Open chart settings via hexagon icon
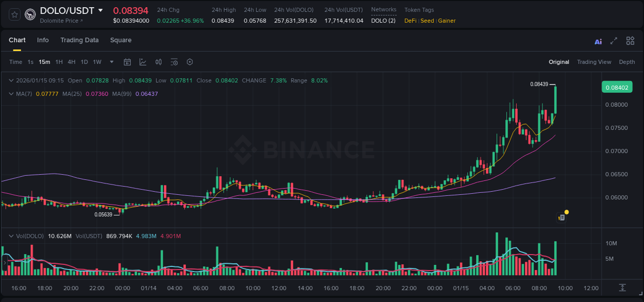Image resolution: width=644 pixels, height=302 pixels. [190, 62]
